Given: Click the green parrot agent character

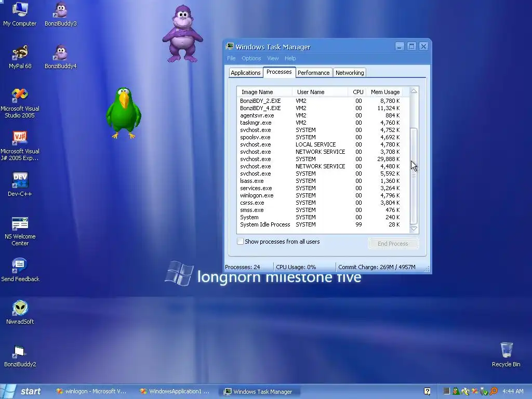Looking at the screenshot, I should point(124,113).
